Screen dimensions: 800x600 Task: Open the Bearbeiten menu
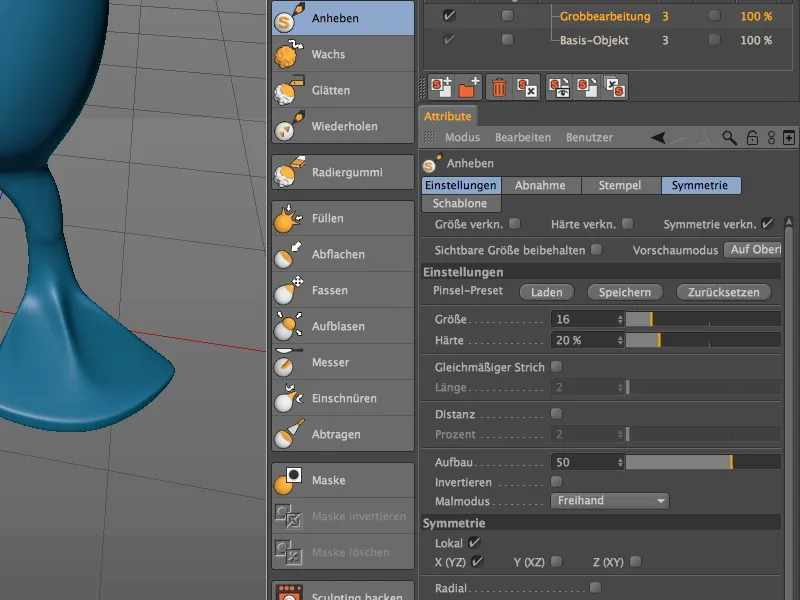[x=523, y=137]
